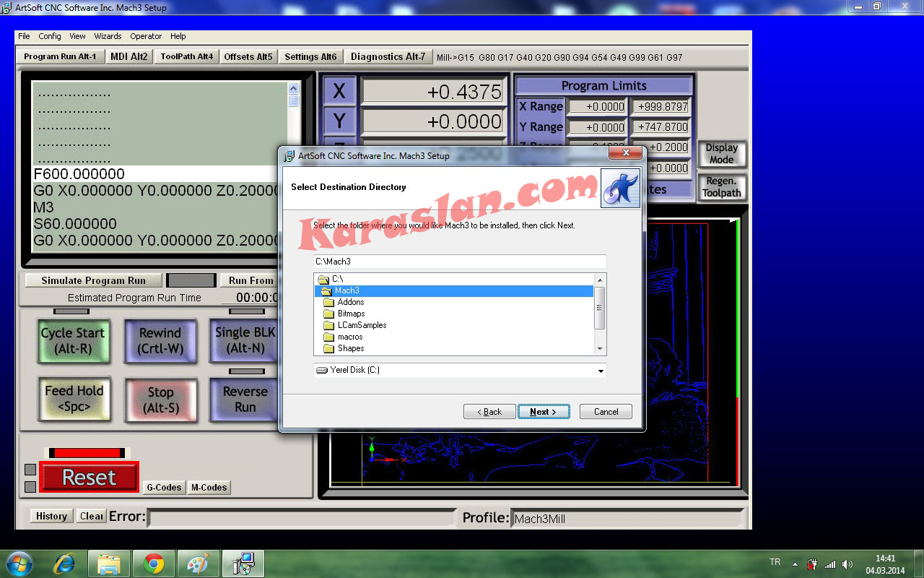Launch Internet Explorer from taskbar

tap(64, 564)
